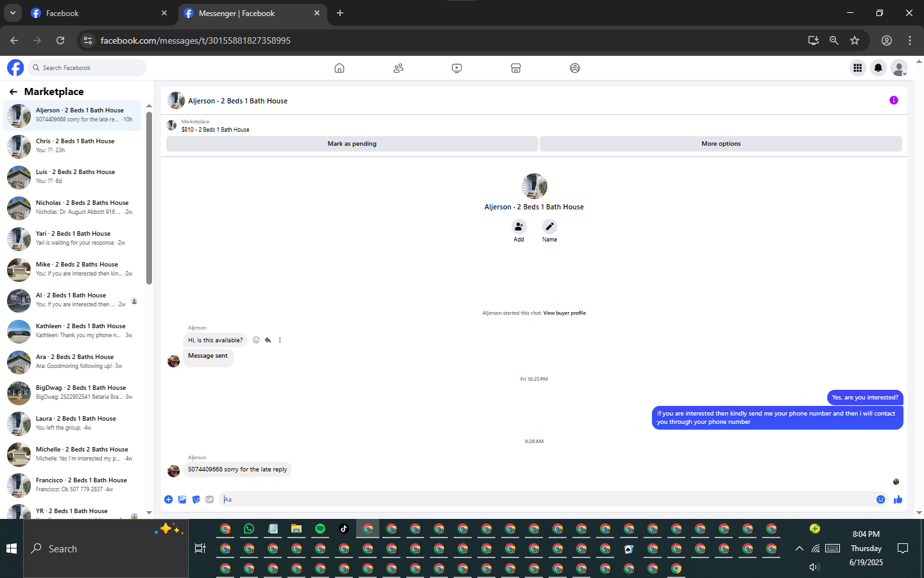React to "Hi, is this available?" message

click(x=256, y=340)
